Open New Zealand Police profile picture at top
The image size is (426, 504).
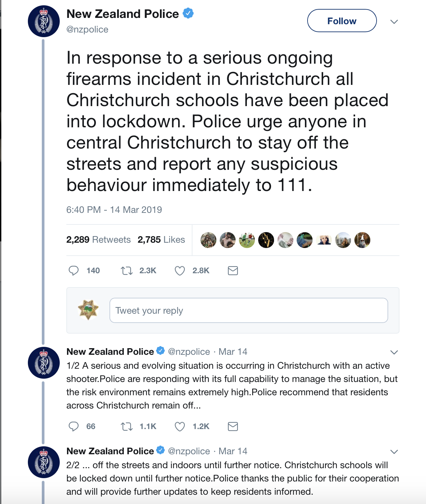coord(44,21)
